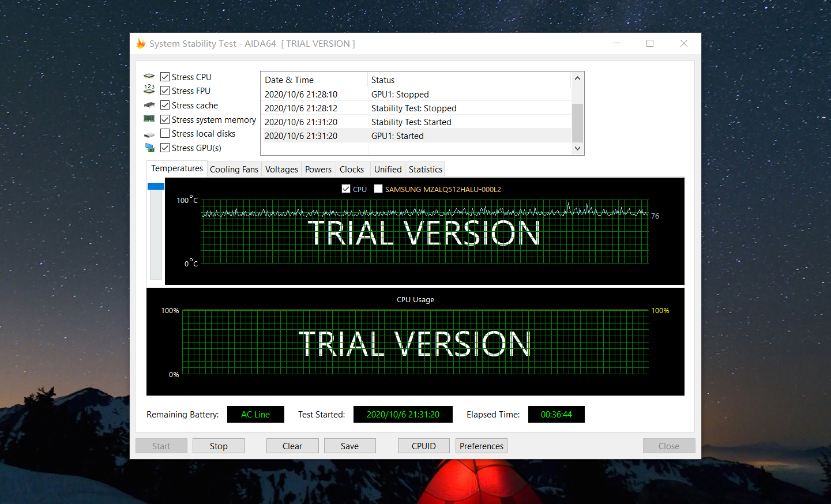The height and width of the screenshot is (504, 831).
Task: Open the CPUID panel button
Action: [424, 446]
